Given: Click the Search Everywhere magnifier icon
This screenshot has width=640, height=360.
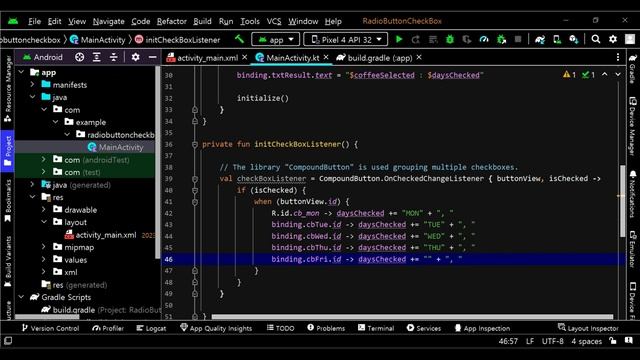Looking at the screenshot, I should 596,39.
